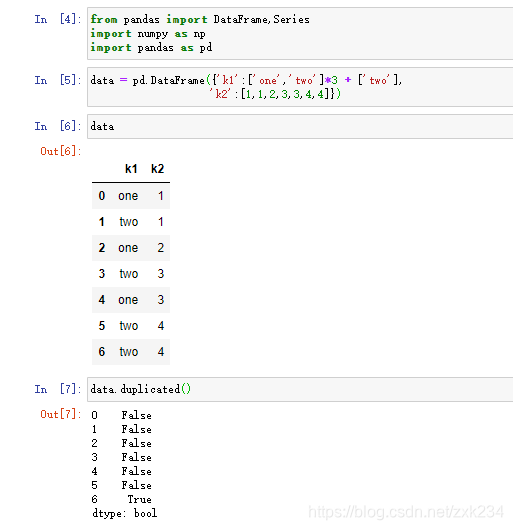This screenshot has width=513, height=530.
Task: Select the 'In [4]:' prompt label
Action: [x=58, y=19]
